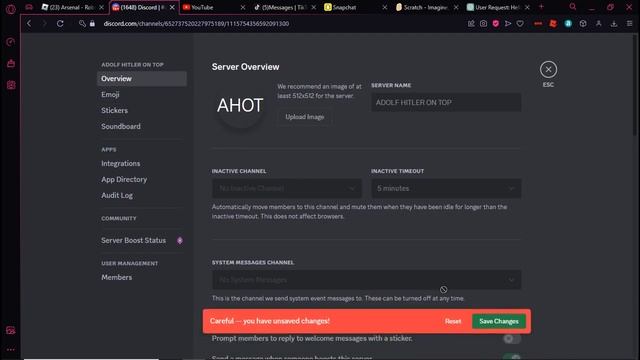Open the Inactive Channel dropdown
The image size is (640, 360).
coord(287,188)
